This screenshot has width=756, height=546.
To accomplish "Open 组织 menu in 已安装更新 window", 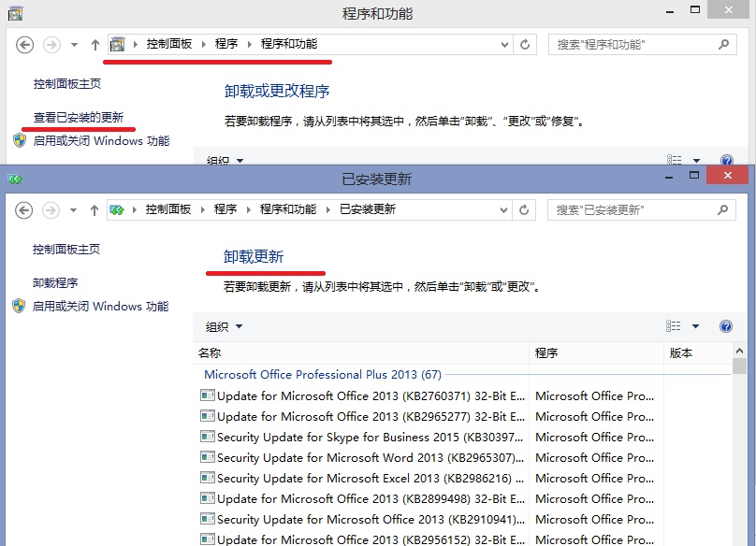I will [x=224, y=326].
